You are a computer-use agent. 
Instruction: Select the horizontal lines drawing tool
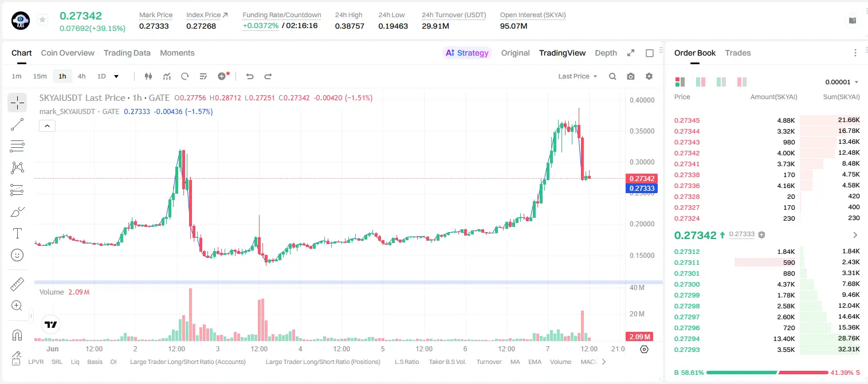(x=17, y=146)
